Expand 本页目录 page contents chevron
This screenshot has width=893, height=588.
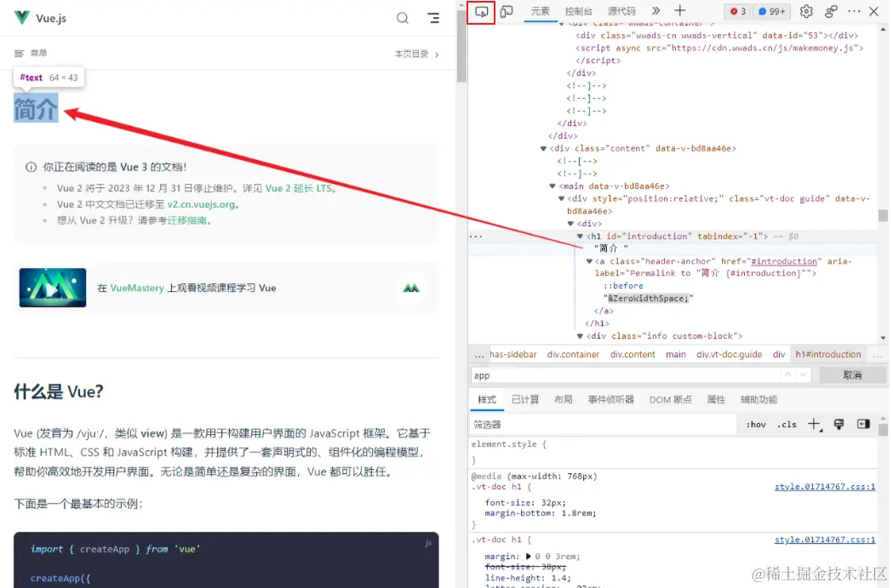tap(437, 54)
